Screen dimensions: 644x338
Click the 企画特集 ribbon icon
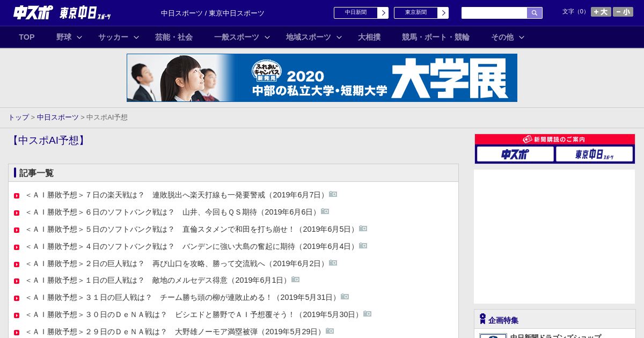coord(482,319)
